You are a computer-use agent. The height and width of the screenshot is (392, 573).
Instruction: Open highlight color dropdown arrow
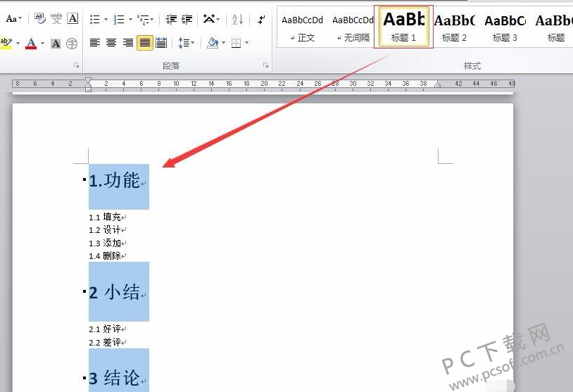[x=18, y=44]
